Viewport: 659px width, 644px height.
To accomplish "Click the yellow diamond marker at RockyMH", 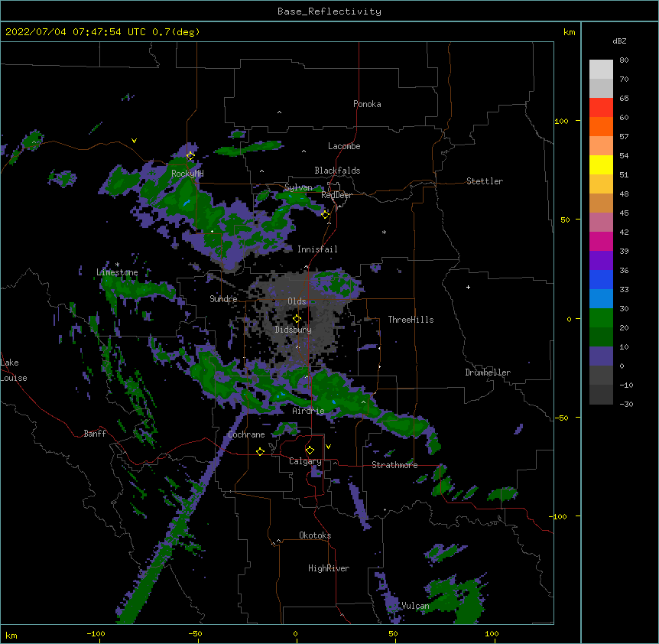I will [x=190, y=155].
